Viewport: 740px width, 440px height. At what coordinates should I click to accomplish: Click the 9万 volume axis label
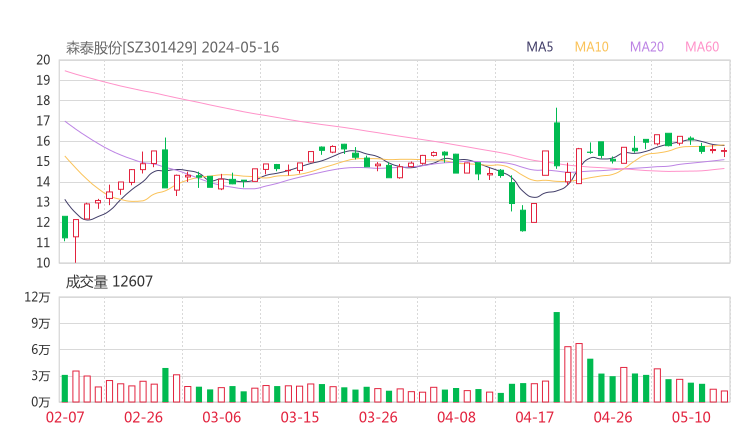click(x=41, y=323)
